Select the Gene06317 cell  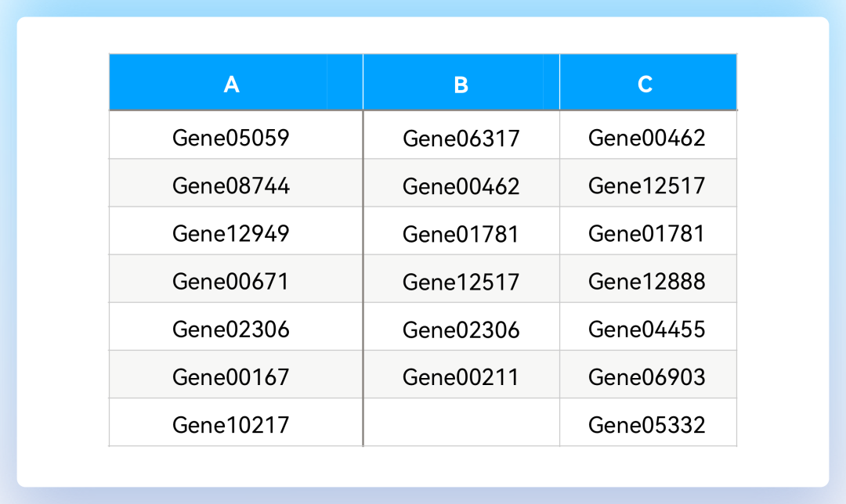pyautogui.click(x=461, y=135)
